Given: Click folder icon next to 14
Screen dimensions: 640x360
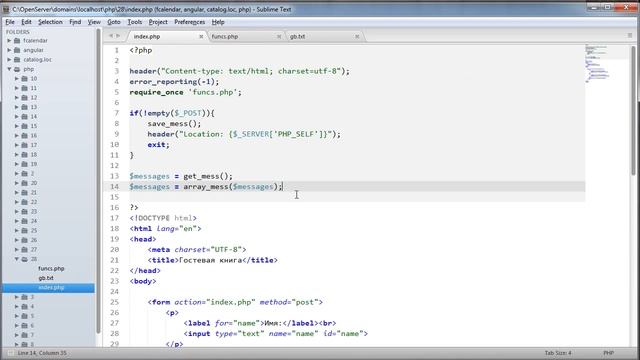Looking at the screenshot, I should tap(24, 116).
